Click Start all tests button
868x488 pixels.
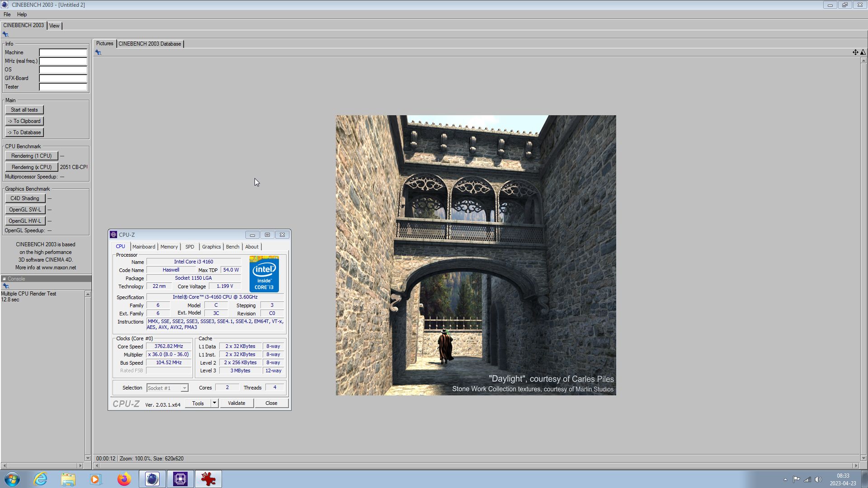(x=24, y=110)
